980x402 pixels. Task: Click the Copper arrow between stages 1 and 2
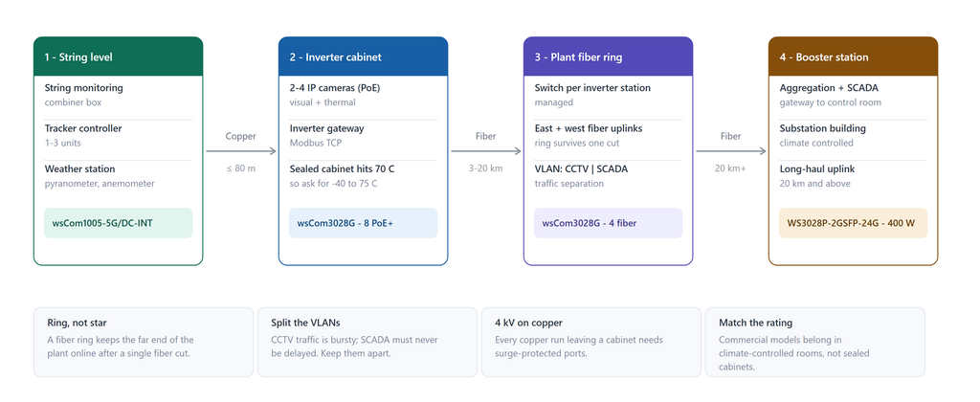(240, 151)
